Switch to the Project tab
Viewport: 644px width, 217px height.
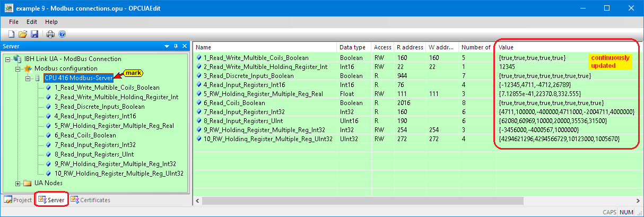[18, 200]
